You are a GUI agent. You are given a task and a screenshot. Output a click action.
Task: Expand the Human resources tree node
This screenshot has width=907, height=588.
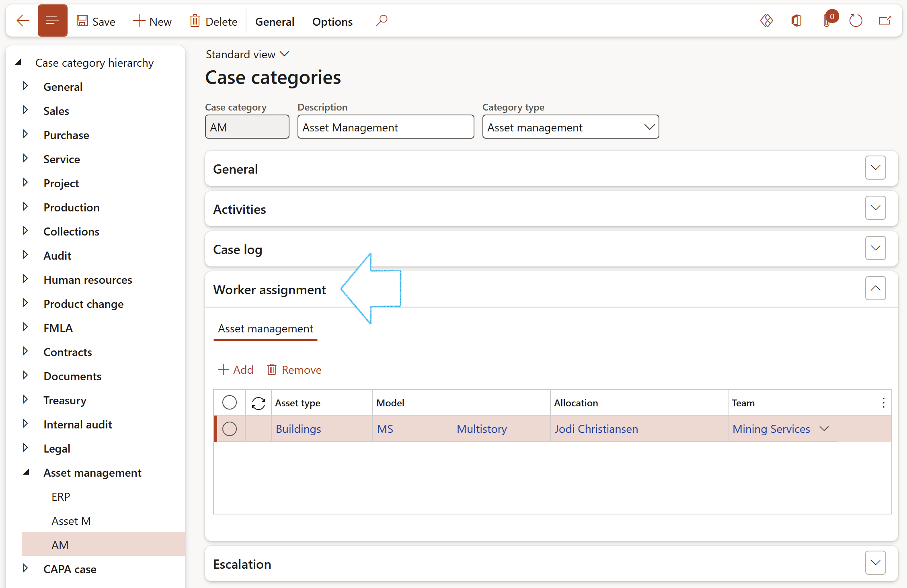(x=26, y=279)
